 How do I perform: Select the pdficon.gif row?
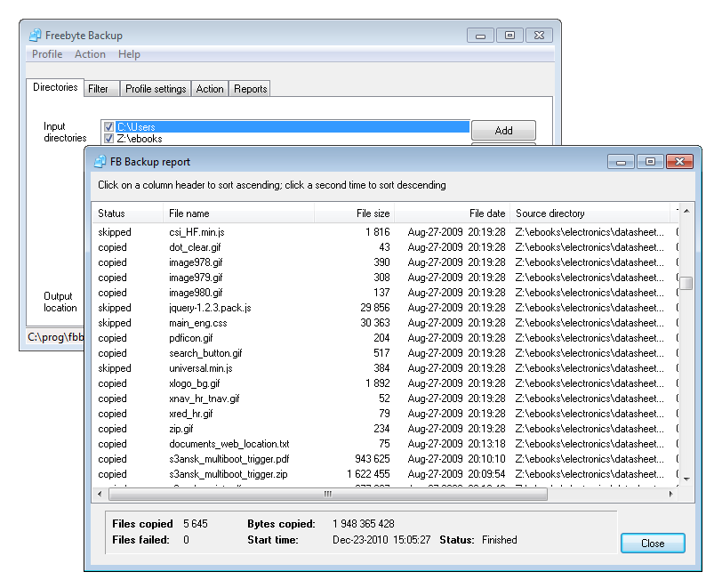point(385,338)
